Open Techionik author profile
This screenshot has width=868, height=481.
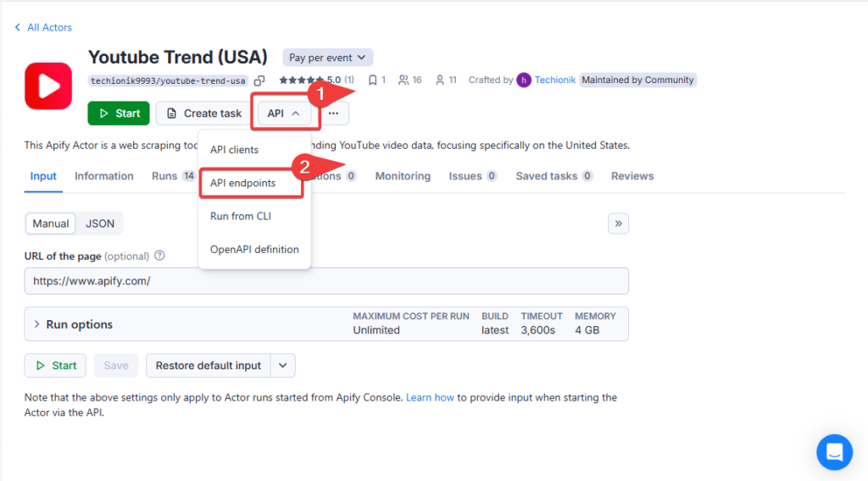coord(554,80)
